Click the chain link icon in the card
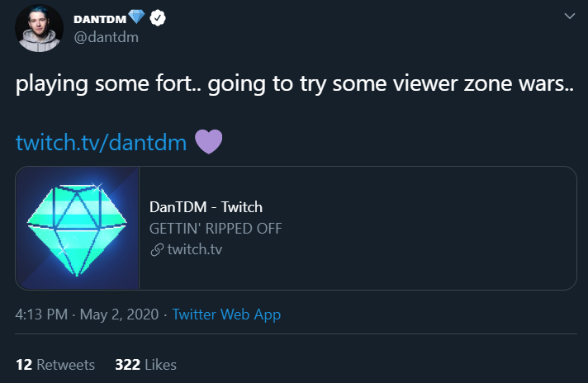This screenshot has height=383, width=588. tap(156, 249)
